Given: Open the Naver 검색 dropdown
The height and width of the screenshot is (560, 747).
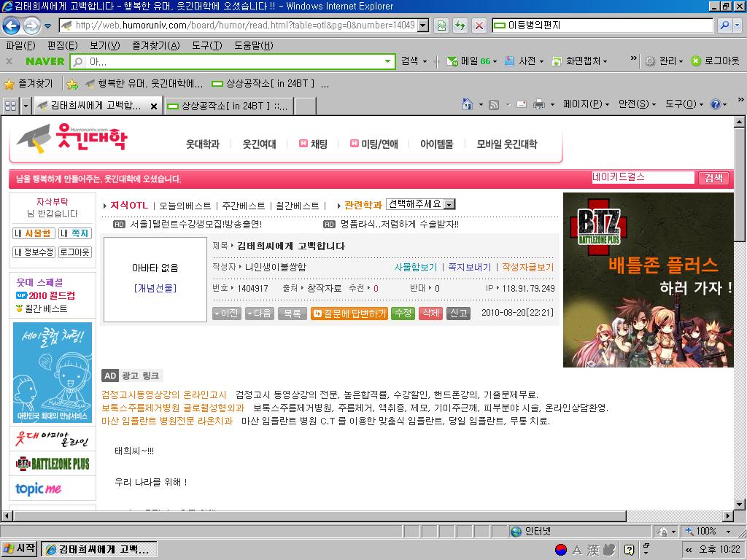Looking at the screenshot, I should click(414, 61).
